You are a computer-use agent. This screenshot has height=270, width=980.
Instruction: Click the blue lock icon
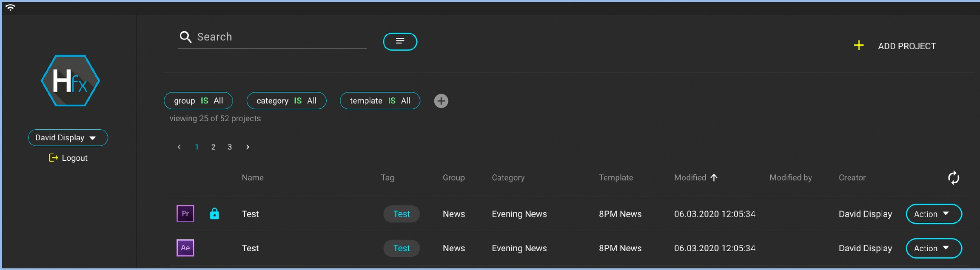point(214,213)
